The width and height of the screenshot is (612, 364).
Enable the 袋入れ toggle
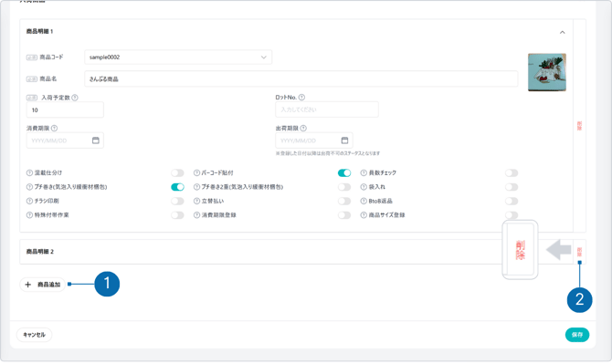[512, 187]
